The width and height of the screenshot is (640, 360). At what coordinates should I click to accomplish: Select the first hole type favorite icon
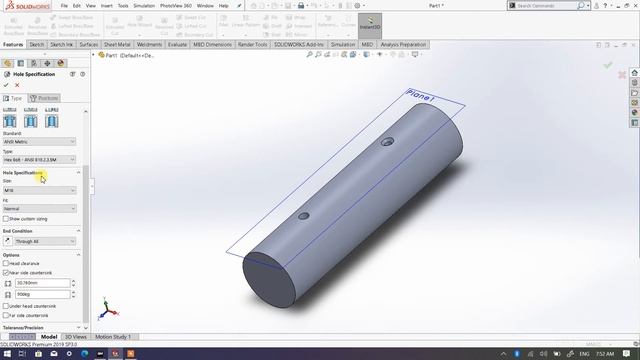pyautogui.click(x=10, y=121)
